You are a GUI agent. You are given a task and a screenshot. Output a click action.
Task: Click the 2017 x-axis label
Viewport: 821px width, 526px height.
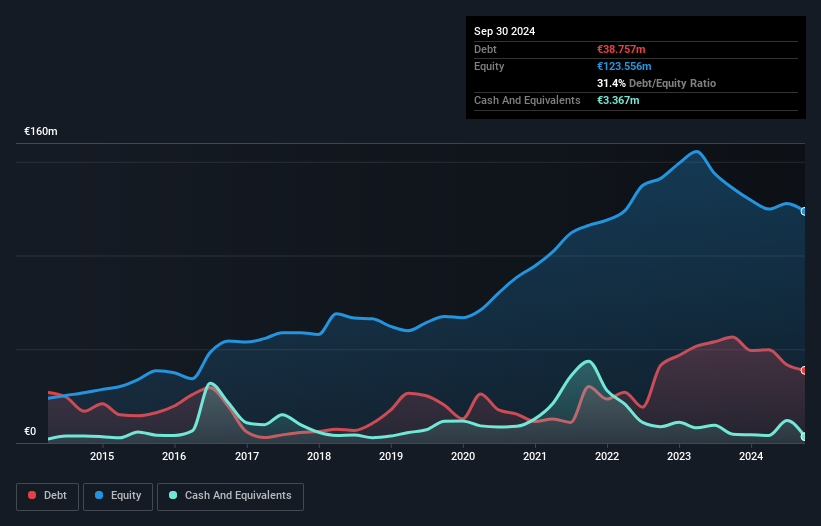coord(247,456)
